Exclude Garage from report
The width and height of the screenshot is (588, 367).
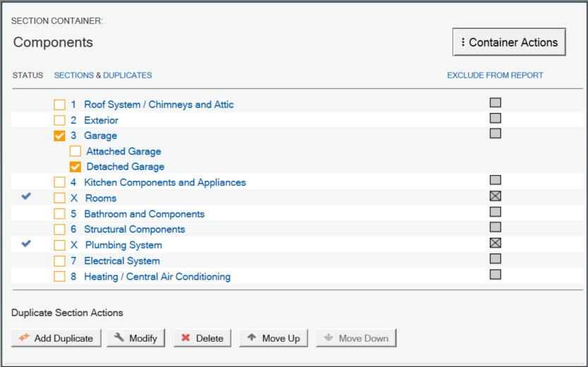pos(496,133)
